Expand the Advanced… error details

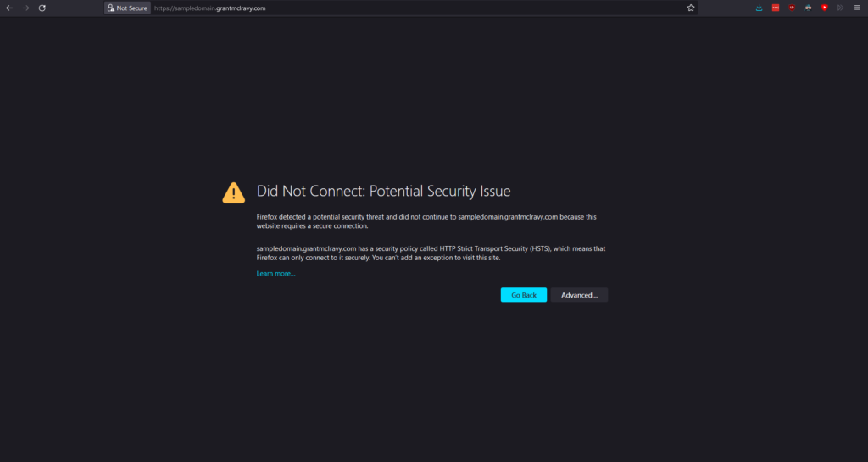pos(579,295)
